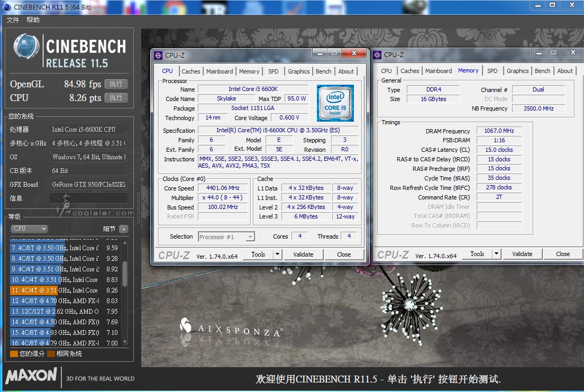
Task: Switch to CPU tab in the memory CPU-Z window
Action: 387,71
